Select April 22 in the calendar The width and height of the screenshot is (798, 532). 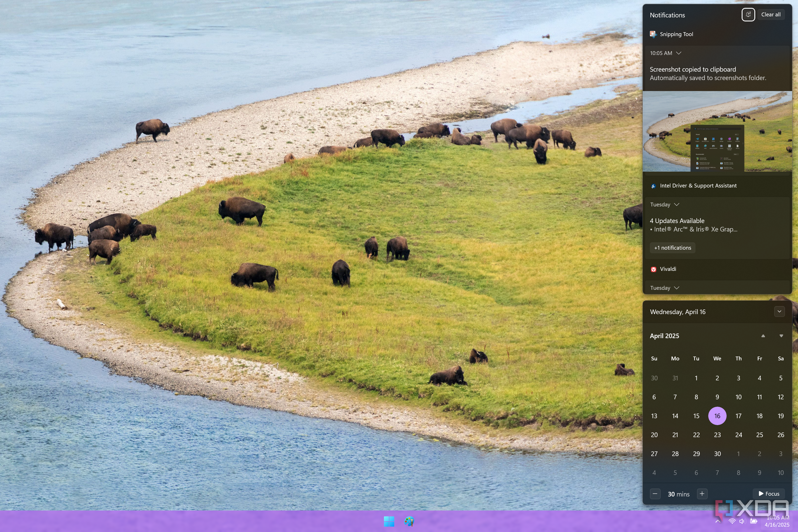coord(696,435)
